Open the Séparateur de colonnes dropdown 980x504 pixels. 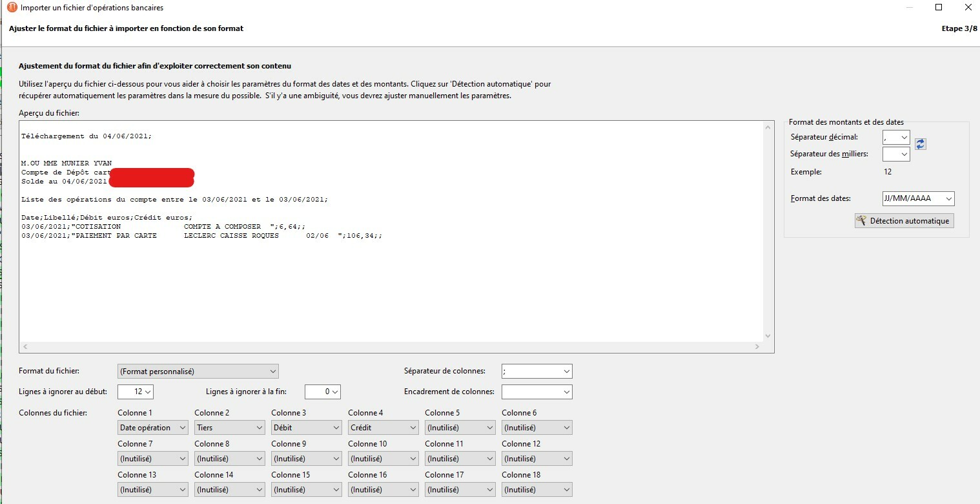tap(536, 372)
